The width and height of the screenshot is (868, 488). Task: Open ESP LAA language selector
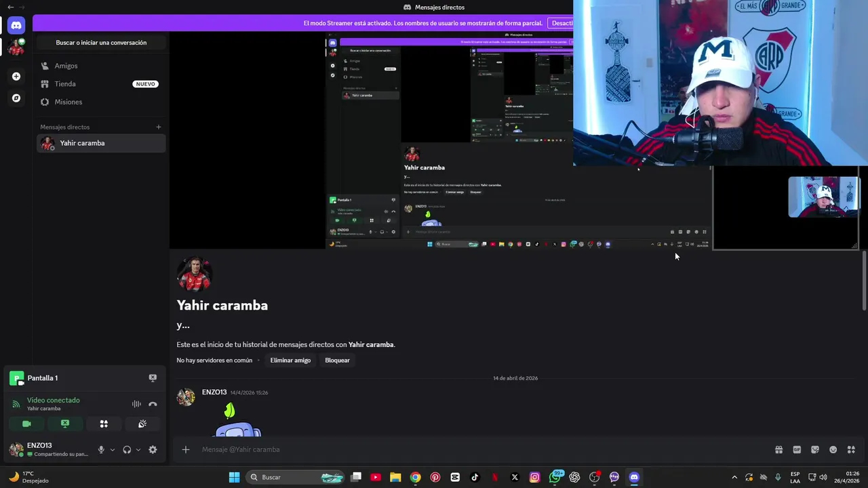795,477
